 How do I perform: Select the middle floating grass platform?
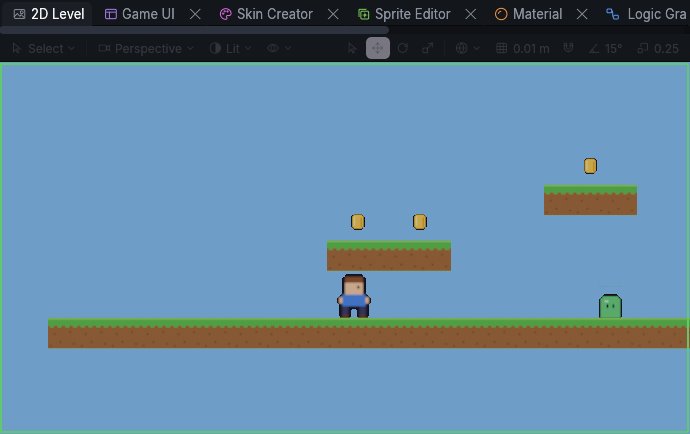click(x=389, y=256)
